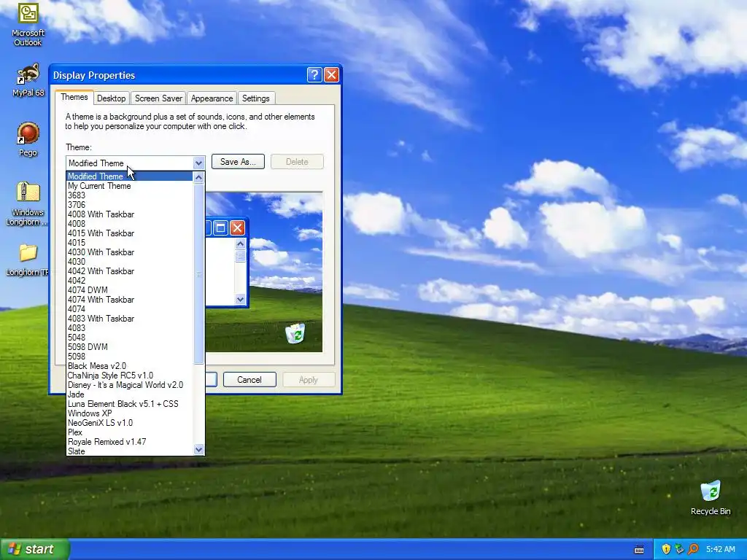Viewport: 747px width, 560px height.
Task: Click the taskbar clock showing 5:42 AM
Action: point(720,549)
